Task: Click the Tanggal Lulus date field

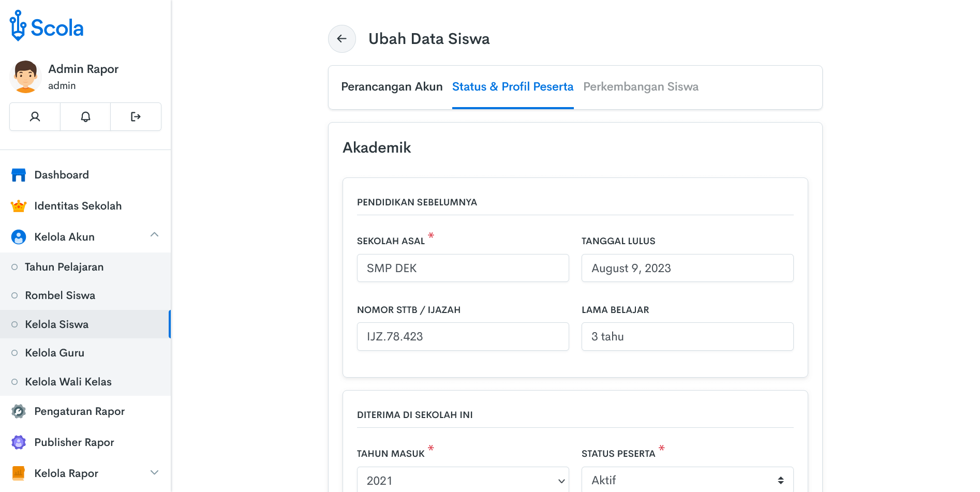Action: [x=687, y=268]
